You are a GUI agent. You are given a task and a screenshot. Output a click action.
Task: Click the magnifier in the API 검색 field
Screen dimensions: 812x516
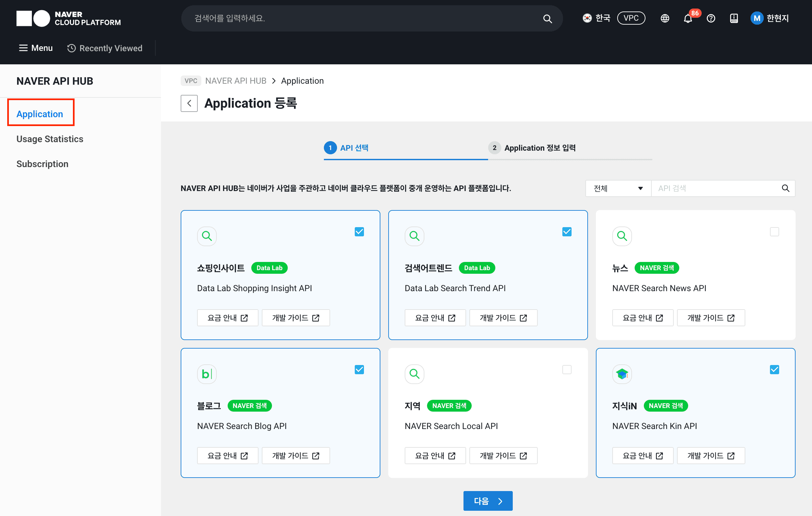click(785, 188)
